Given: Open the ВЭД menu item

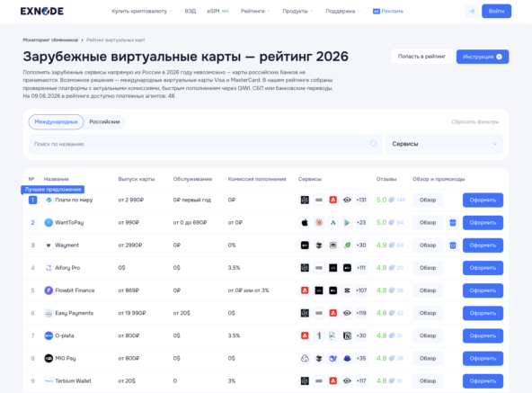Looking at the screenshot, I should 190,11.
